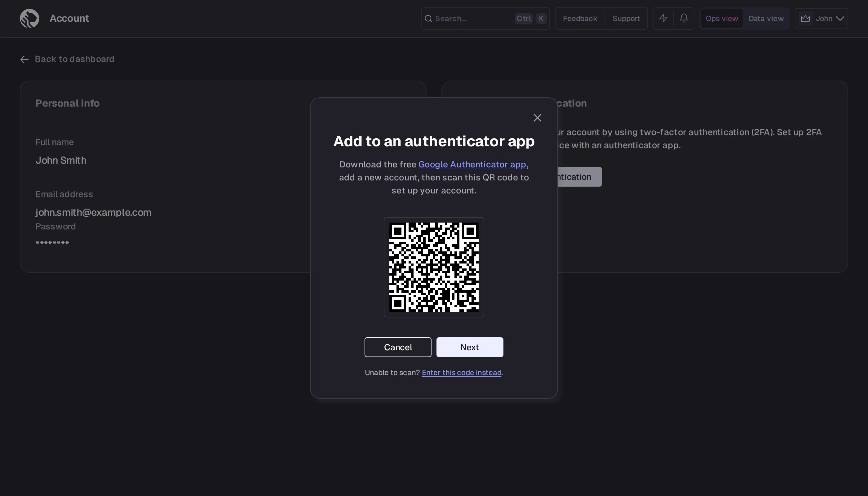Image resolution: width=868 pixels, height=496 pixels.
Task: Click the Cancel button in dialog
Action: (397, 347)
